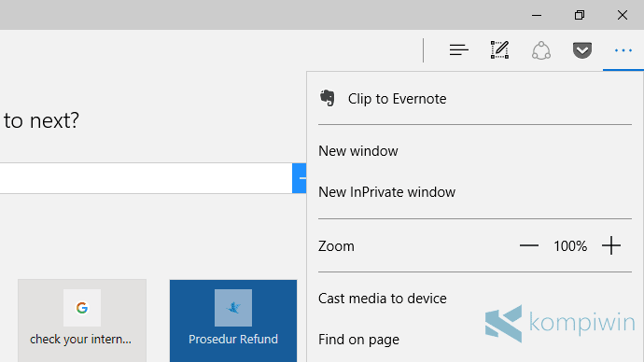
Task: Open the Prosedur Refund top site tile
Action: pos(233,321)
